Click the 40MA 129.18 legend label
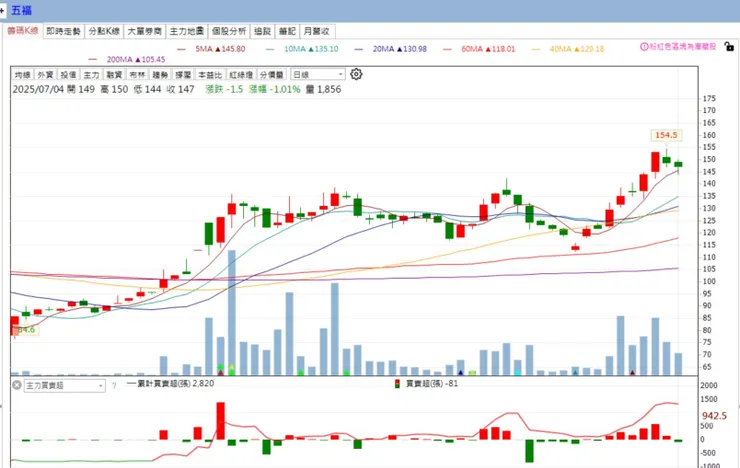This screenshot has height=468, width=740. [577, 49]
